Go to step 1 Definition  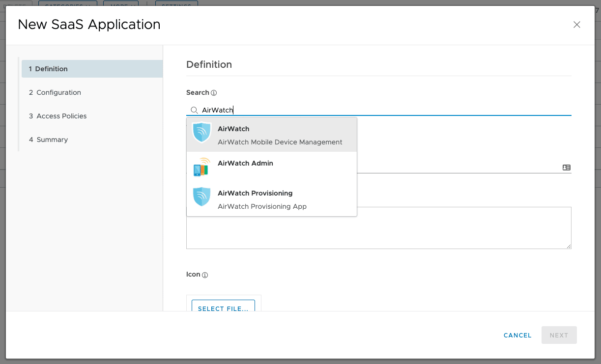coord(92,69)
